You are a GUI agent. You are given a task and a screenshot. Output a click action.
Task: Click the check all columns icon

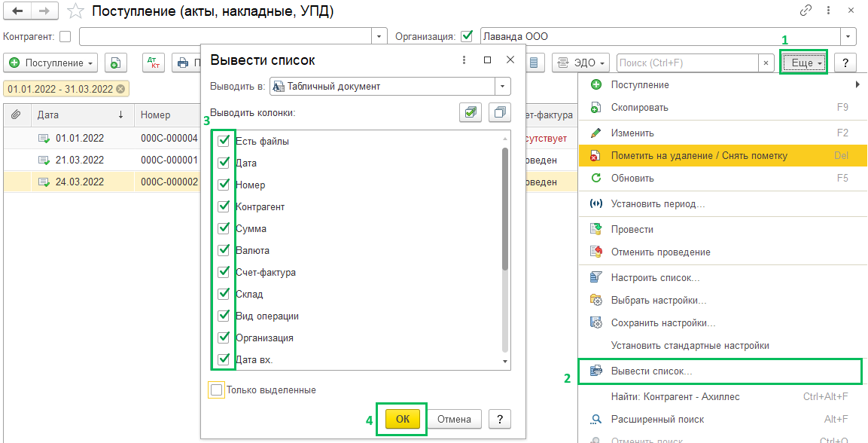pyautogui.click(x=471, y=113)
